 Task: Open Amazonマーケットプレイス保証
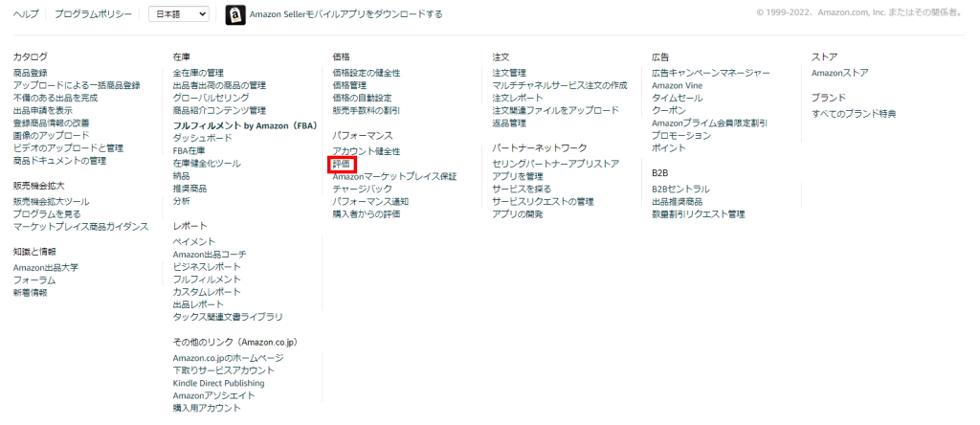point(394,177)
